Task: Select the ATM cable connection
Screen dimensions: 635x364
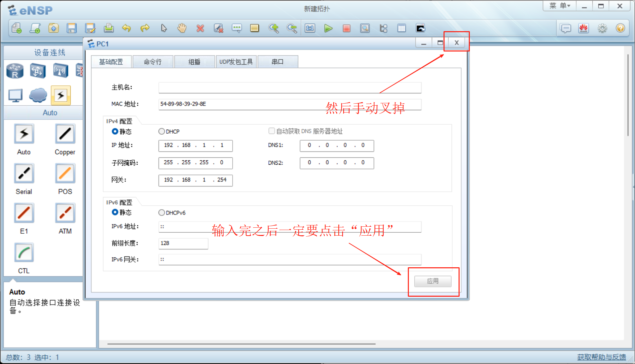Action: [x=65, y=213]
